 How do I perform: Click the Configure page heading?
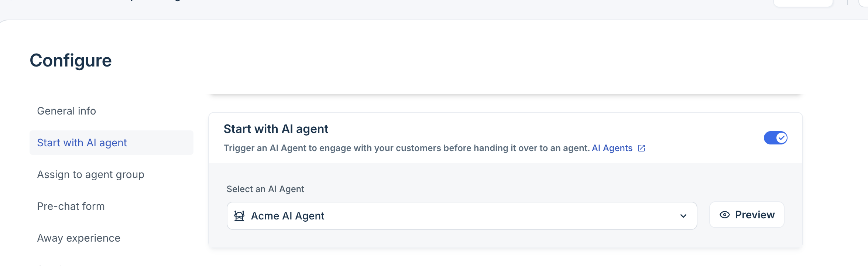click(x=71, y=61)
